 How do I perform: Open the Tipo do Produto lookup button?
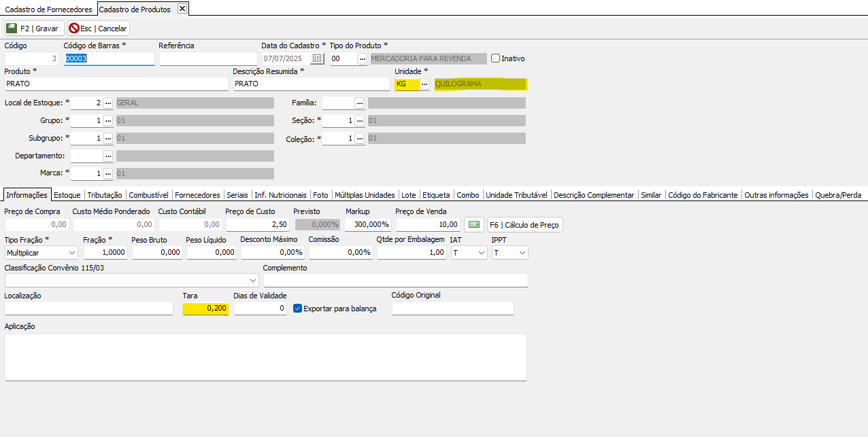coord(363,58)
